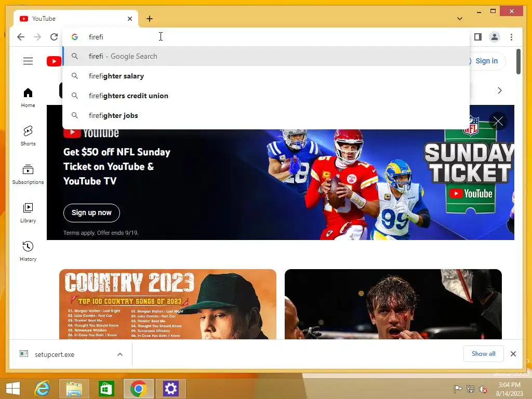Open History in the sidebar
The image size is (532, 399).
28,251
